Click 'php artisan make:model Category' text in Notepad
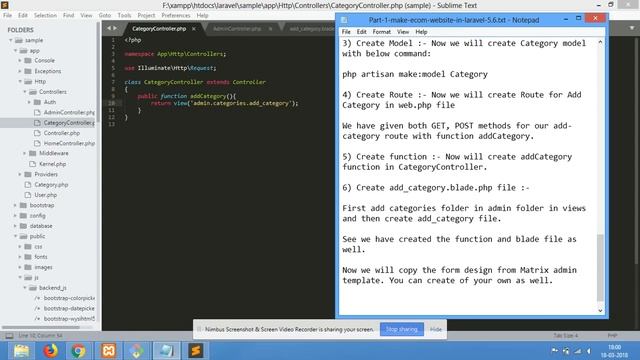 (415, 74)
